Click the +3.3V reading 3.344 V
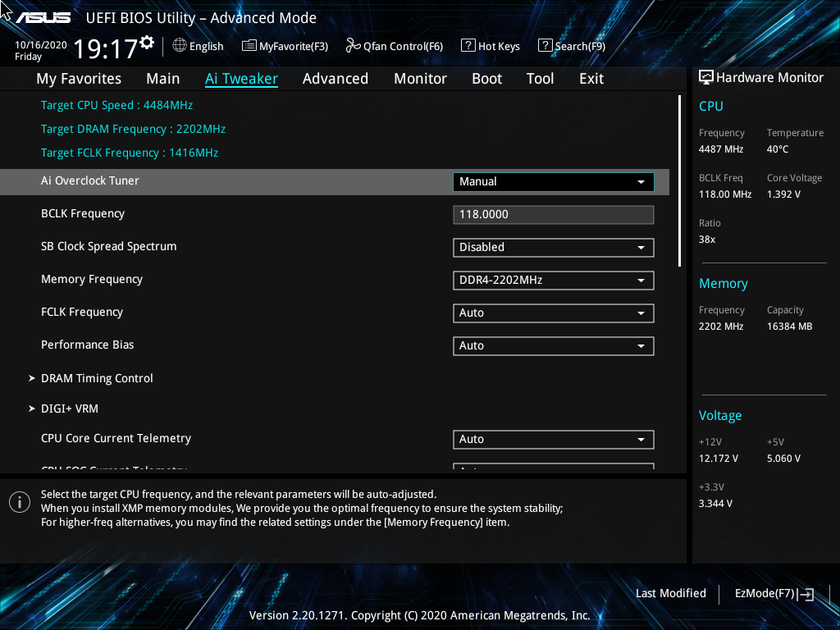This screenshot has height=630, width=840. [x=715, y=504]
